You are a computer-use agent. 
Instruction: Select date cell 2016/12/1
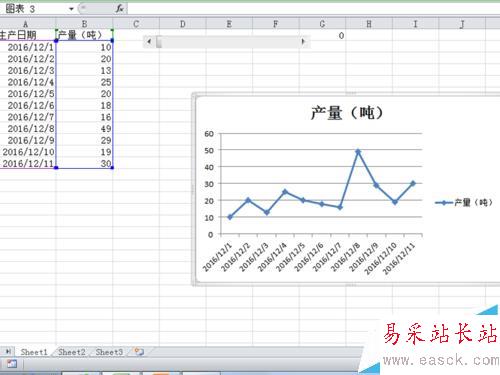point(28,47)
